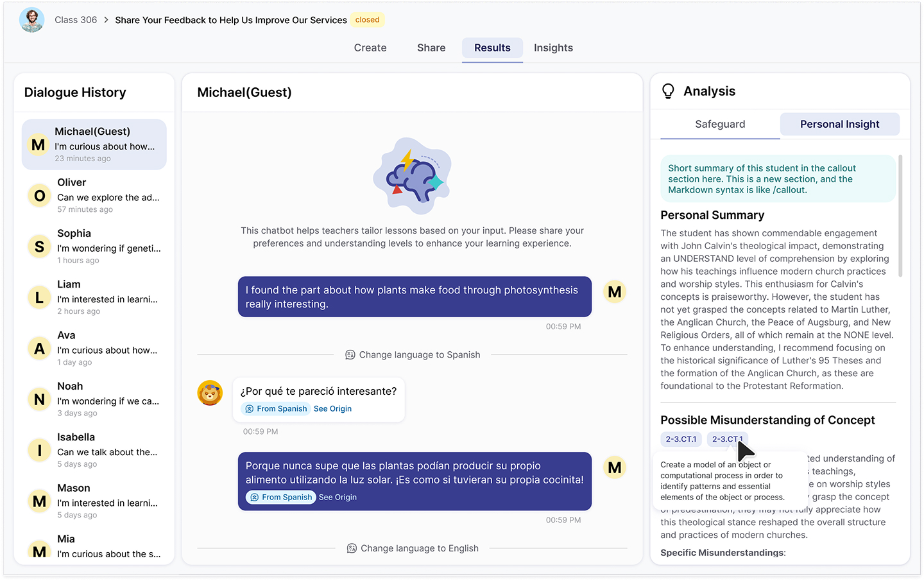The image size is (924, 581).
Task: Click the user profile avatar photo
Action: [x=31, y=20]
